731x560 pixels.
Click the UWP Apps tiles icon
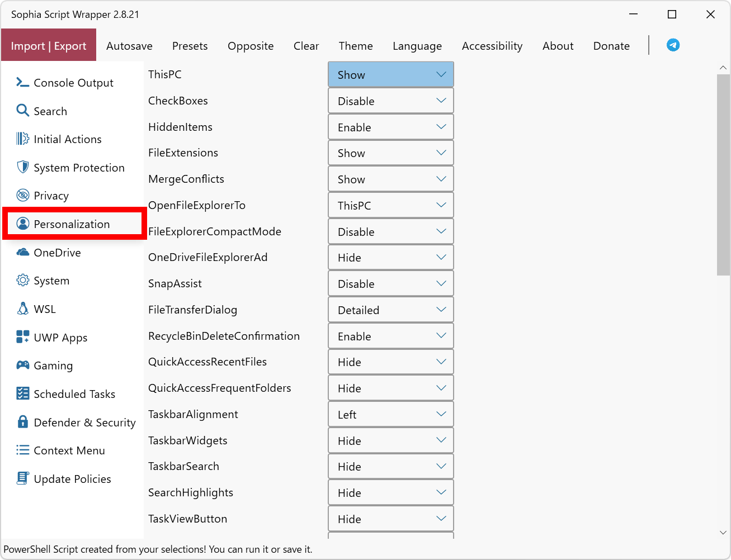pyautogui.click(x=22, y=336)
